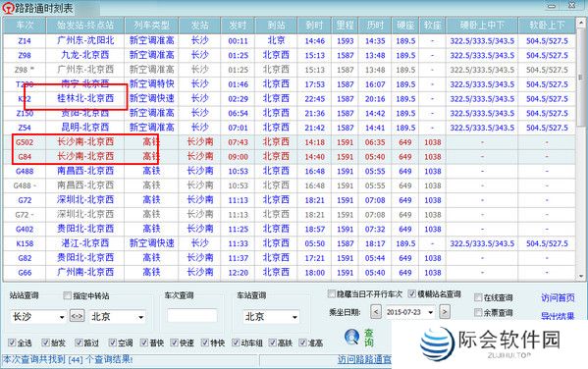Sort by 历时 column header

[x=375, y=26]
